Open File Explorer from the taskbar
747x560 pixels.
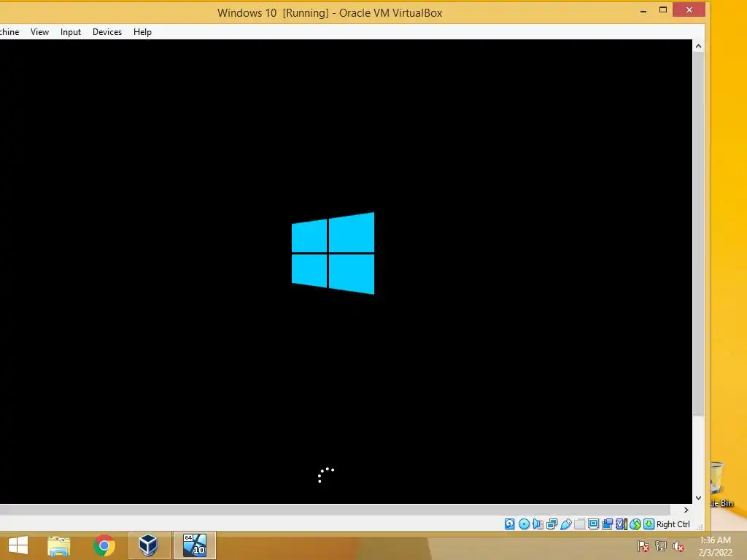coord(59,545)
